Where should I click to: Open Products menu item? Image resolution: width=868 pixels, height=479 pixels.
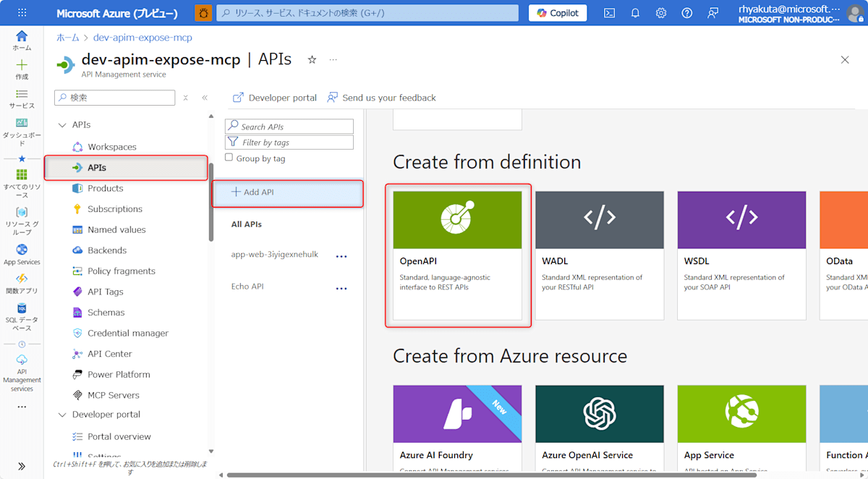click(105, 188)
